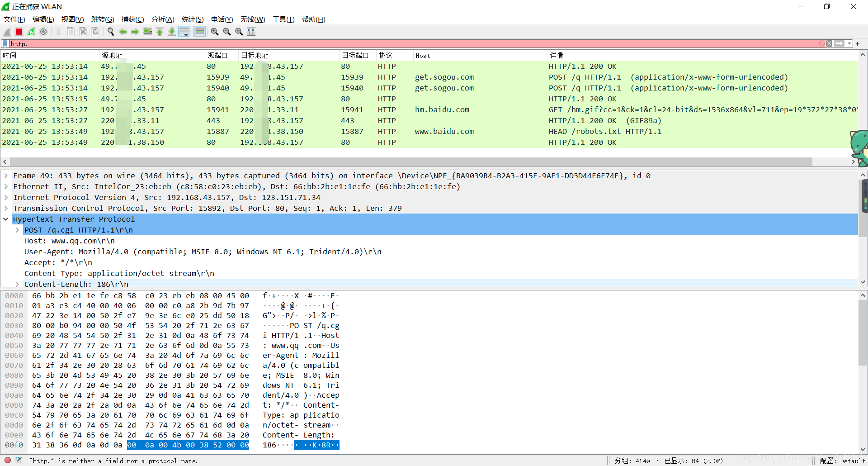Open the 视图(V) menu
This screenshot has width=868, height=466.
(72, 19)
